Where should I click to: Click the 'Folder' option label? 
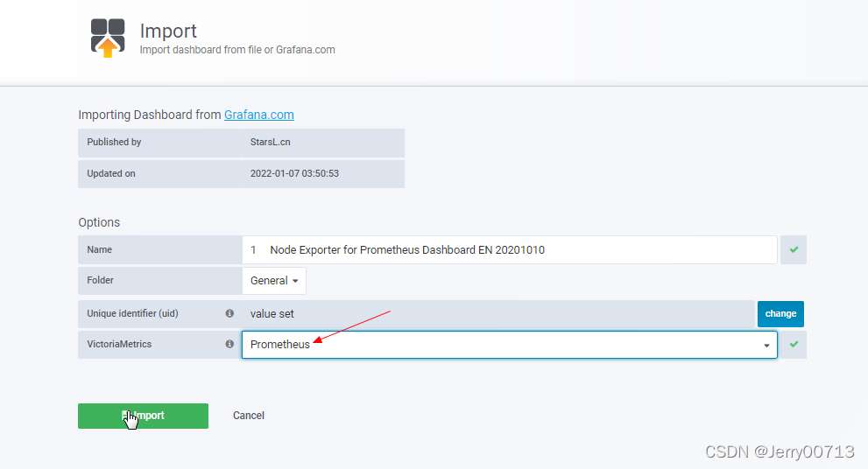(x=100, y=280)
